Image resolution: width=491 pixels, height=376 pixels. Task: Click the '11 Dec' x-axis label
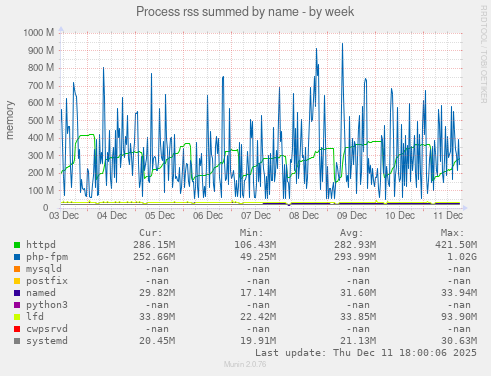tap(448, 215)
